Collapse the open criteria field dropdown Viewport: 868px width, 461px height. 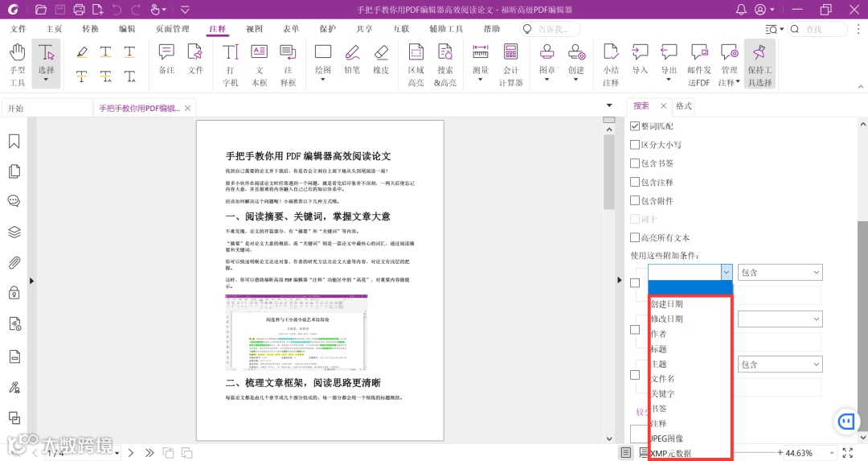[x=727, y=272]
